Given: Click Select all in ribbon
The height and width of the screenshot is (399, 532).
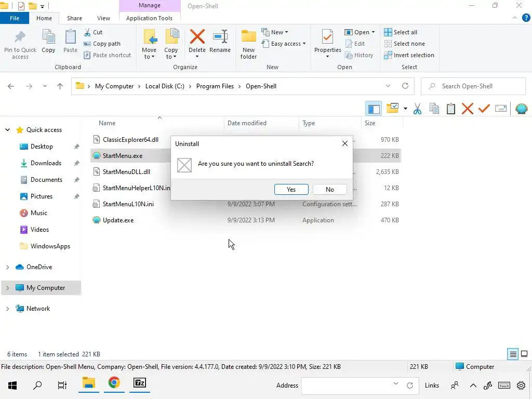Looking at the screenshot, I should (401, 32).
